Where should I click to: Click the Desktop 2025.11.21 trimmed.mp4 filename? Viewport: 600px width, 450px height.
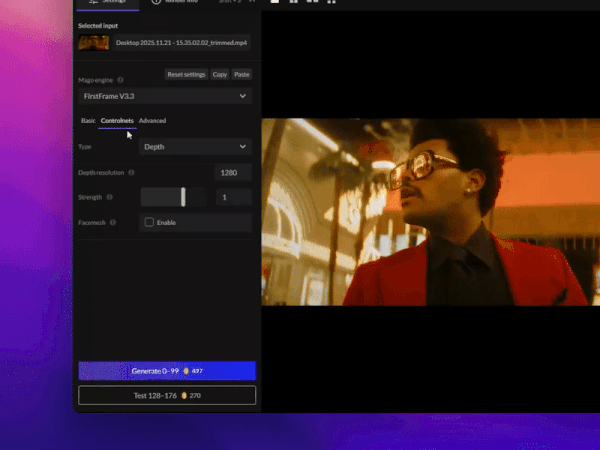point(181,42)
